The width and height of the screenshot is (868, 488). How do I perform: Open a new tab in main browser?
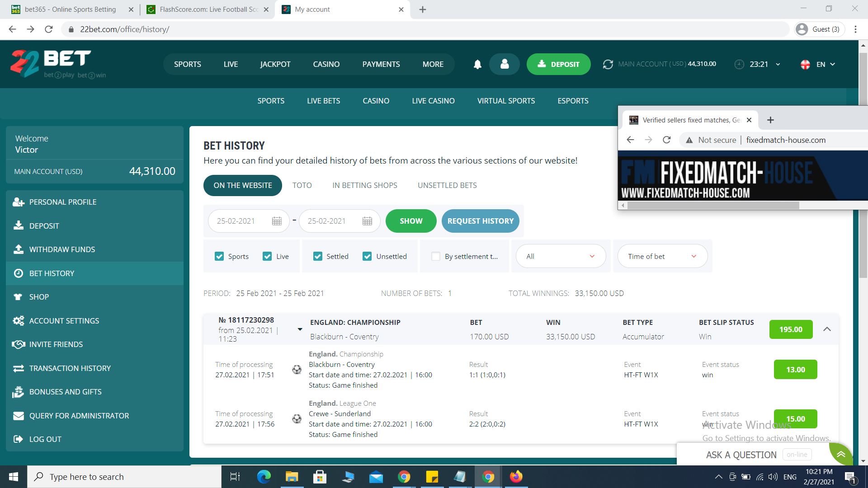tap(423, 9)
